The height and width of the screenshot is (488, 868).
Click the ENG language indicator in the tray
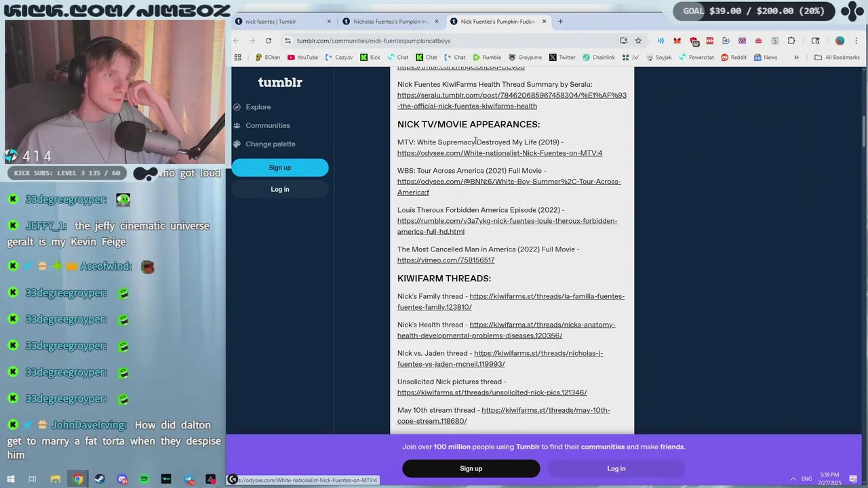tap(807, 479)
